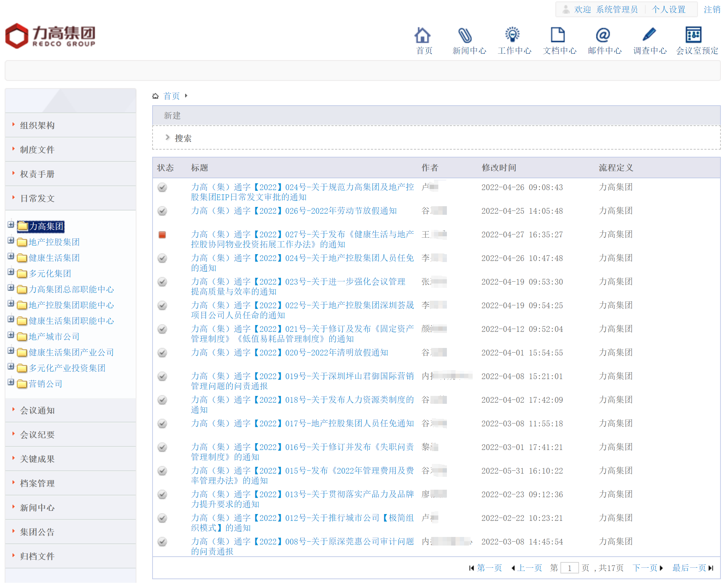This screenshot has height=586, width=728.
Task: Open the 首页 home icon
Action: click(x=423, y=35)
